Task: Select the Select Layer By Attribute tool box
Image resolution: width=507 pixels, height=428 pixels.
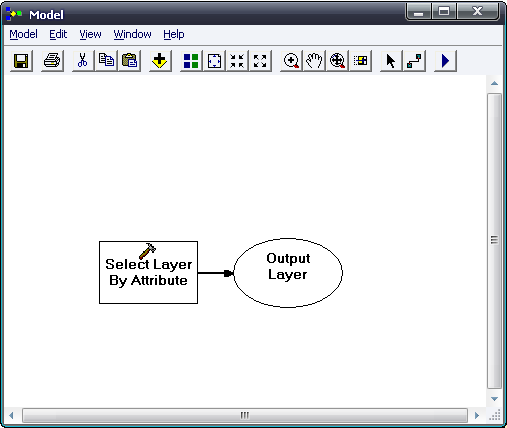Action: pos(148,272)
